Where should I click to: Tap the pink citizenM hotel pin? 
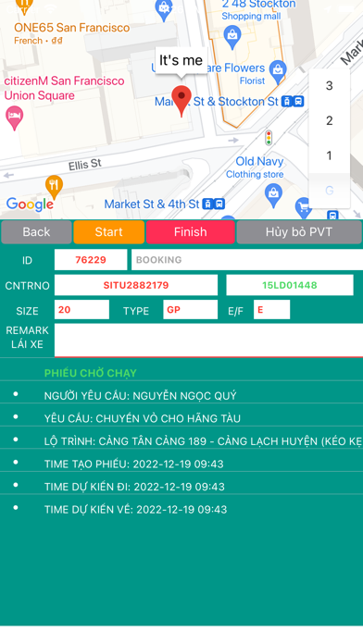(15, 118)
